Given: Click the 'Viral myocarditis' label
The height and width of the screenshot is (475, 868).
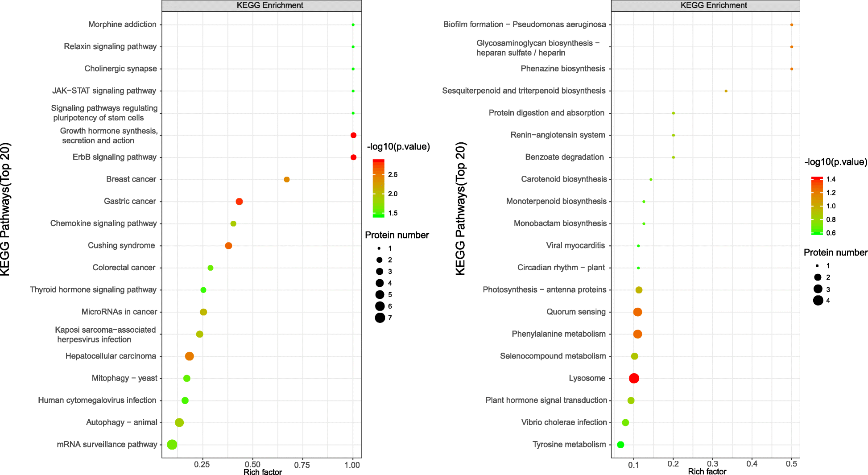Looking at the screenshot, I should click(x=575, y=245).
